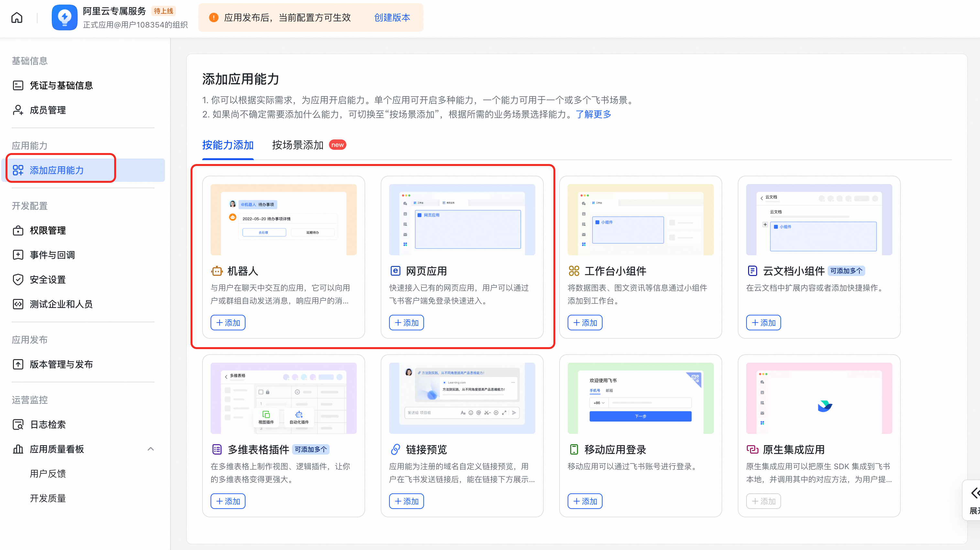Open 日志检索 in the sidebar
Screen dimensions: 980x550
coord(48,424)
